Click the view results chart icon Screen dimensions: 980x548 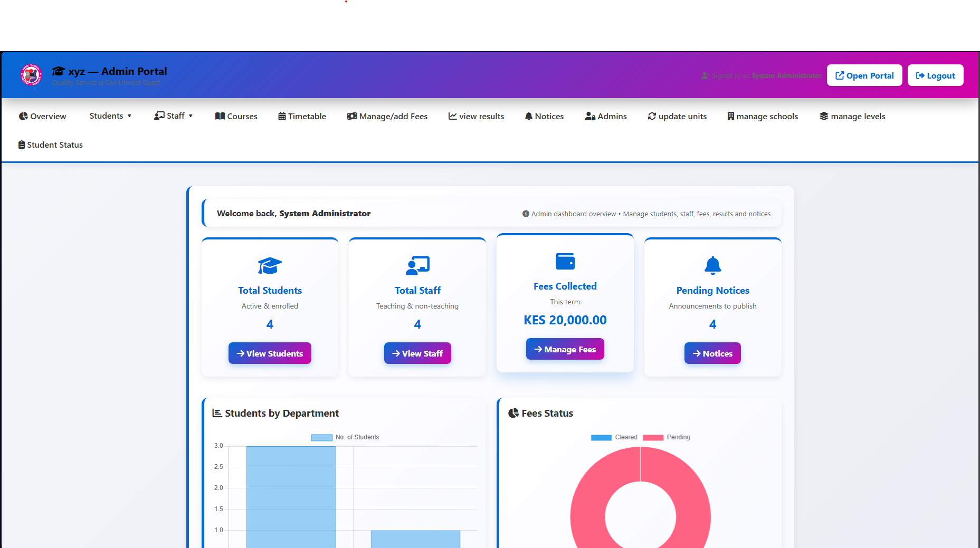[x=453, y=116]
